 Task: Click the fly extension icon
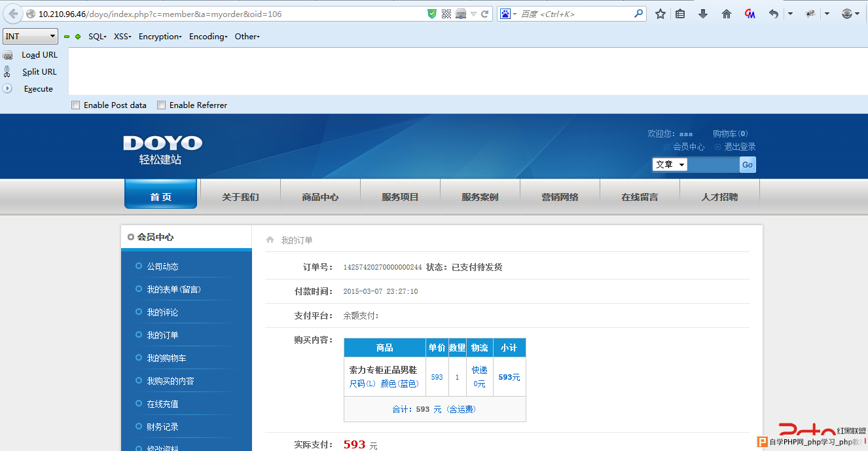(810, 14)
